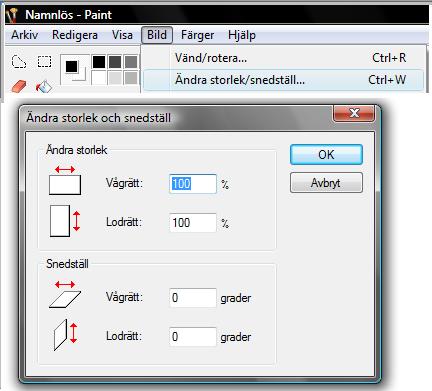The height and width of the screenshot is (391, 432).
Task: Click the vertical resize icon
Action: click(x=65, y=221)
